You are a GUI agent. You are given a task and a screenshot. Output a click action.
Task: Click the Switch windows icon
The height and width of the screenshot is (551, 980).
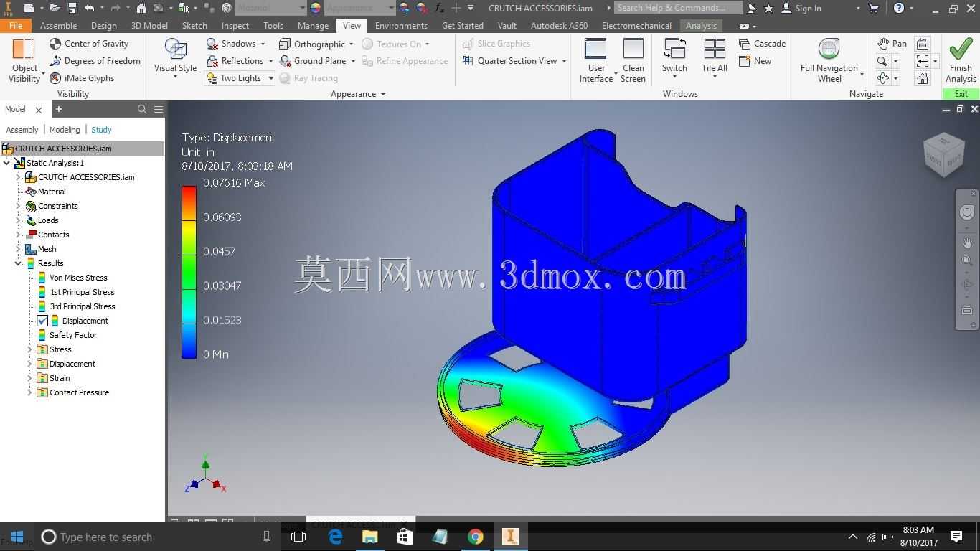tap(674, 49)
